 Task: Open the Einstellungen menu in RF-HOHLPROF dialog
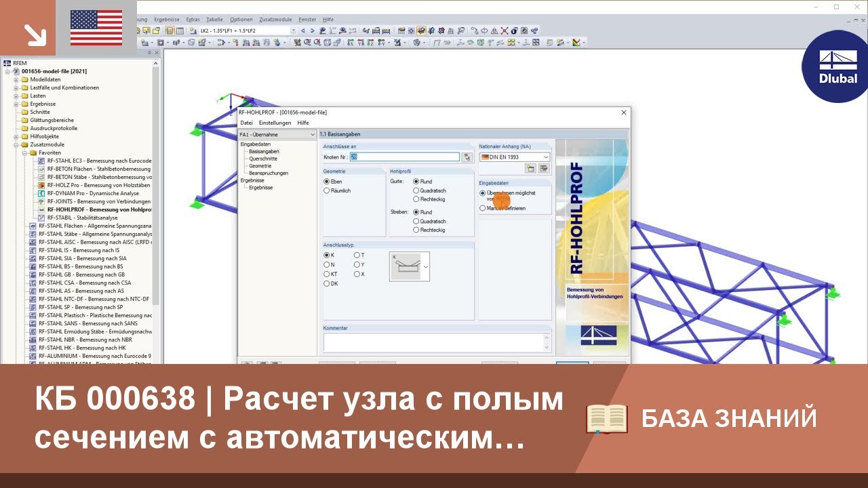pyautogui.click(x=275, y=123)
